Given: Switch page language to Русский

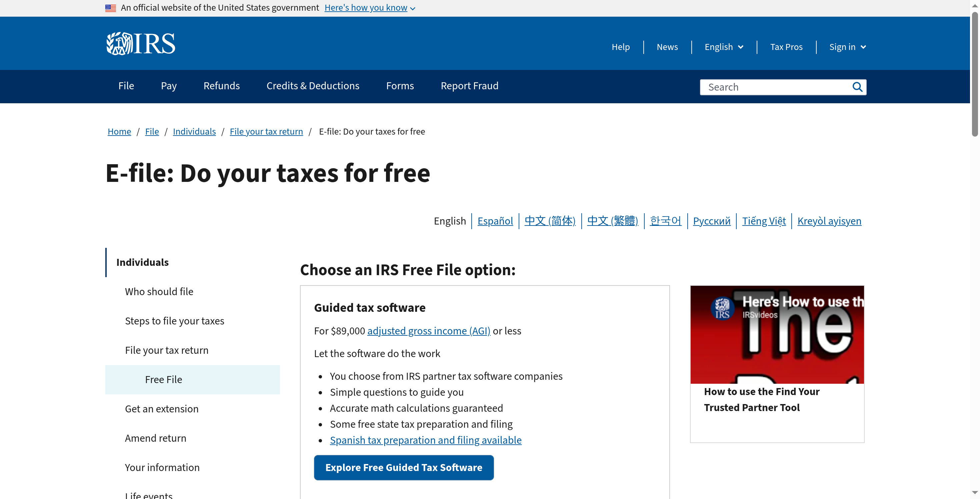Looking at the screenshot, I should point(711,221).
